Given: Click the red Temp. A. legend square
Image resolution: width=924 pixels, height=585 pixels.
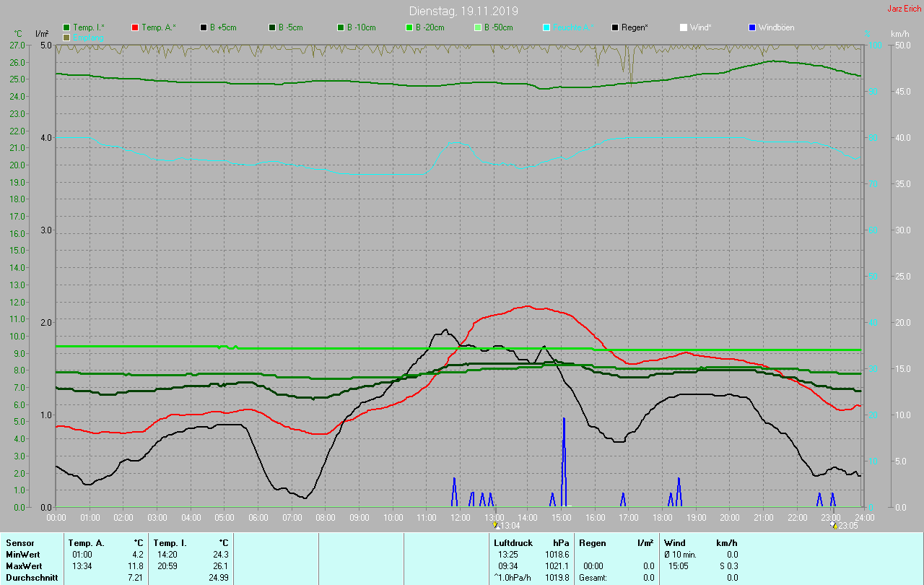Looking at the screenshot, I should [x=135, y=27].
